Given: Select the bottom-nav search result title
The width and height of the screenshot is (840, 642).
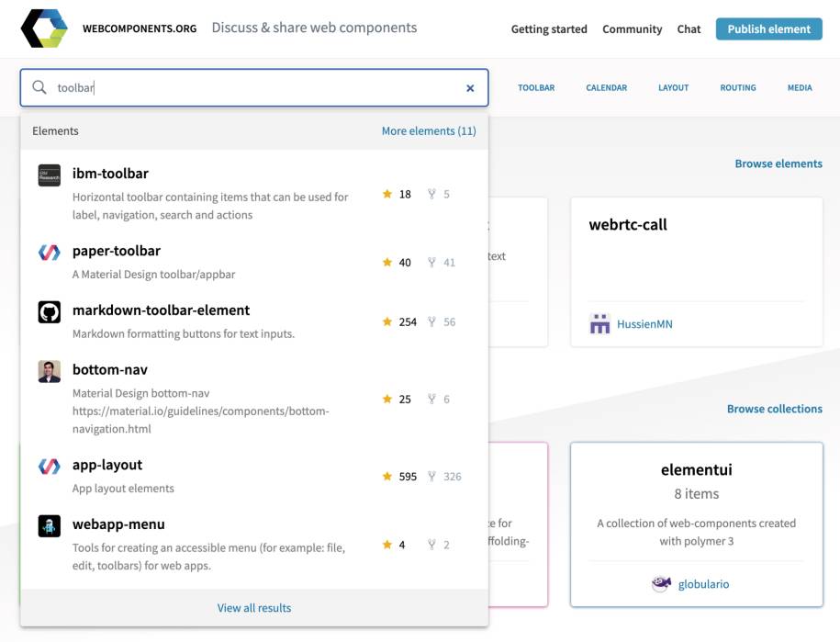Looking at the screenshot, I should [110, 369].
